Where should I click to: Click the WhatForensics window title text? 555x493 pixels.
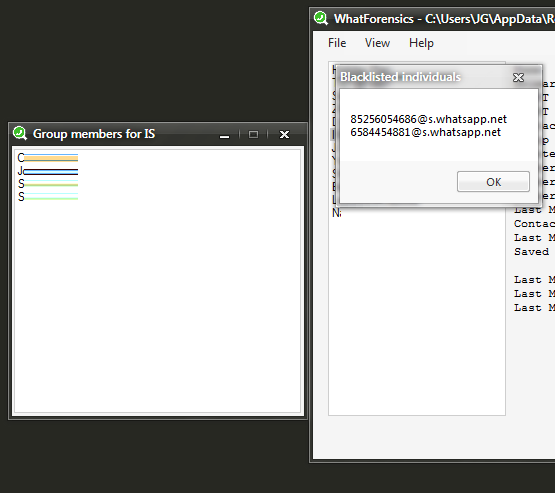445,19
